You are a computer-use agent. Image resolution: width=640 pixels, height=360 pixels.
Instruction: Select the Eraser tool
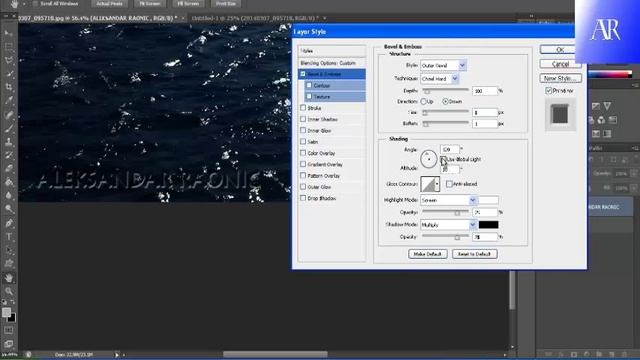click(9, 169)
